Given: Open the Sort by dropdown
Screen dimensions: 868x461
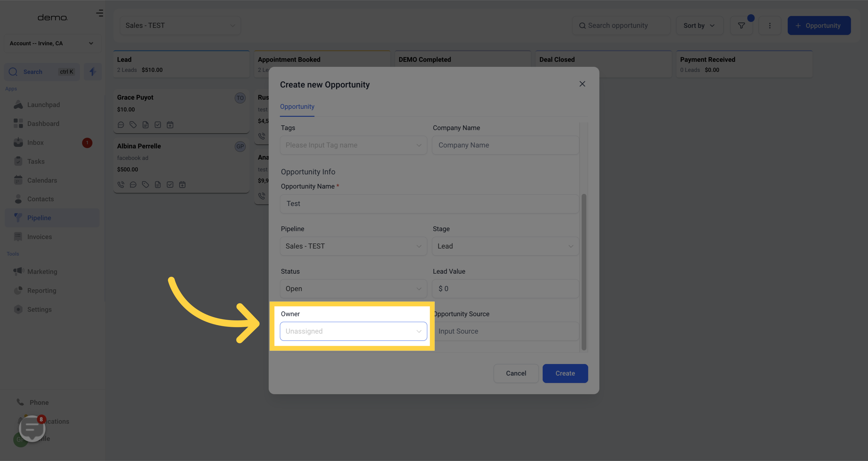Looking at the screenshot, I should point(699,26).
